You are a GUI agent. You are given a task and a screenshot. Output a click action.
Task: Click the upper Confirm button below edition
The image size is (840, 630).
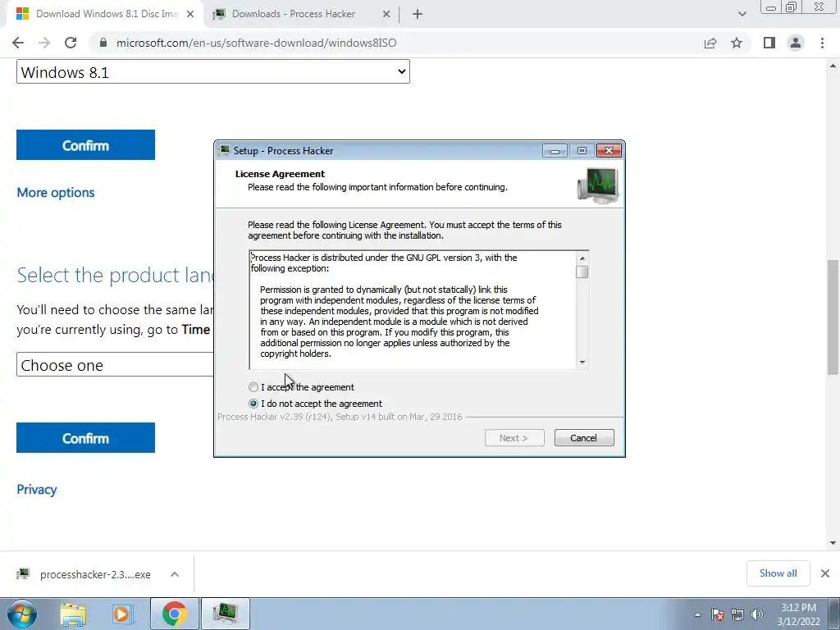85,144
